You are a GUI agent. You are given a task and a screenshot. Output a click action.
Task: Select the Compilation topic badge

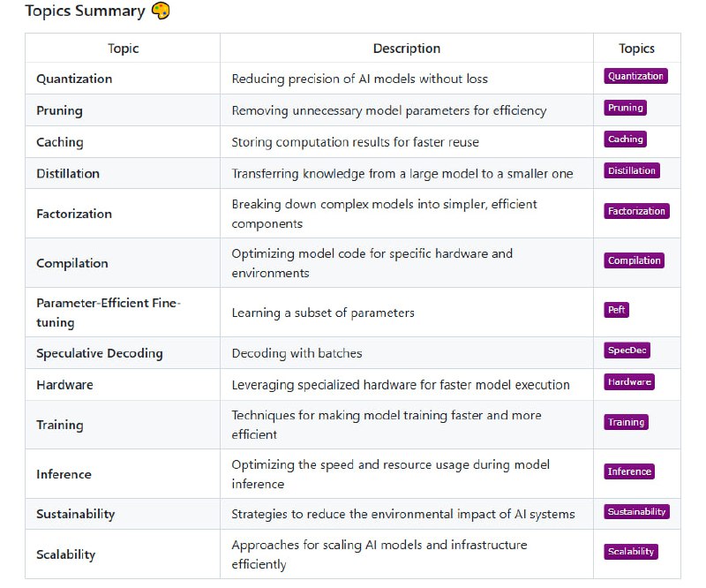pos(634,261)
